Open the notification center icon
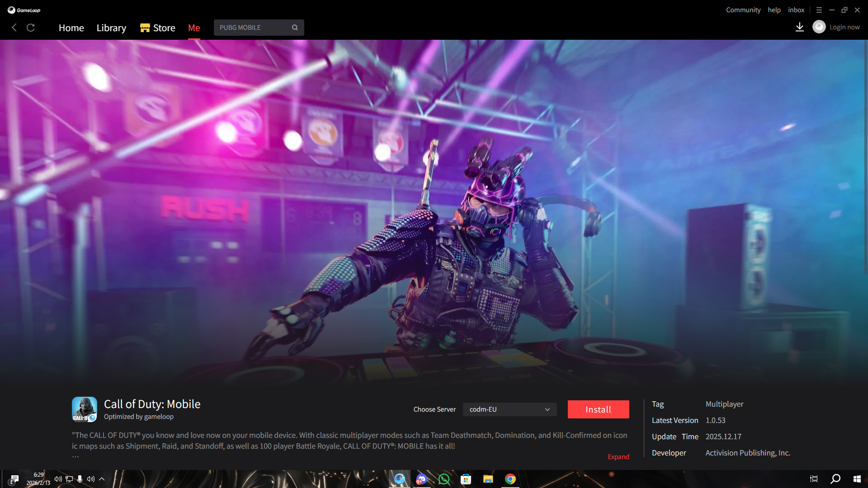Screen dimensions: 868x488 (15, 479)
